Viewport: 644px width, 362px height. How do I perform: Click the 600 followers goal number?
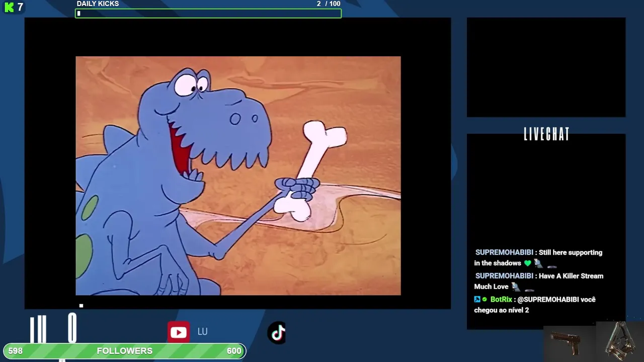tap(234, 351)
